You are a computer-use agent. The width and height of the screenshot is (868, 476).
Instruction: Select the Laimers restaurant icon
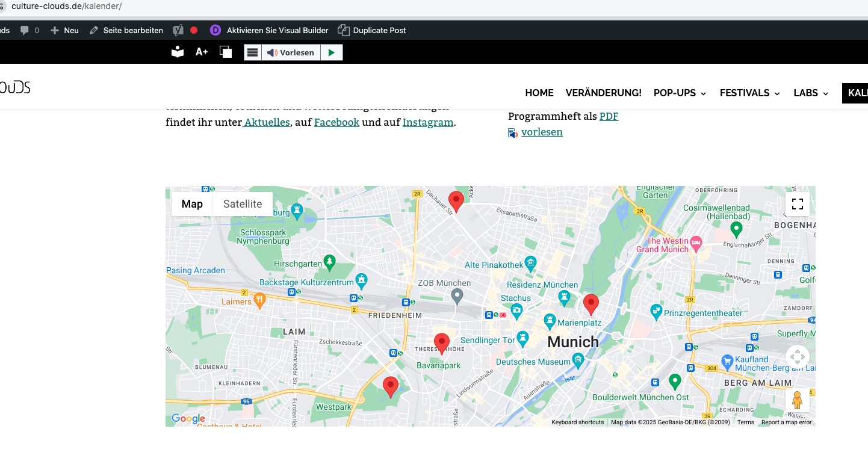click(259, 299)
